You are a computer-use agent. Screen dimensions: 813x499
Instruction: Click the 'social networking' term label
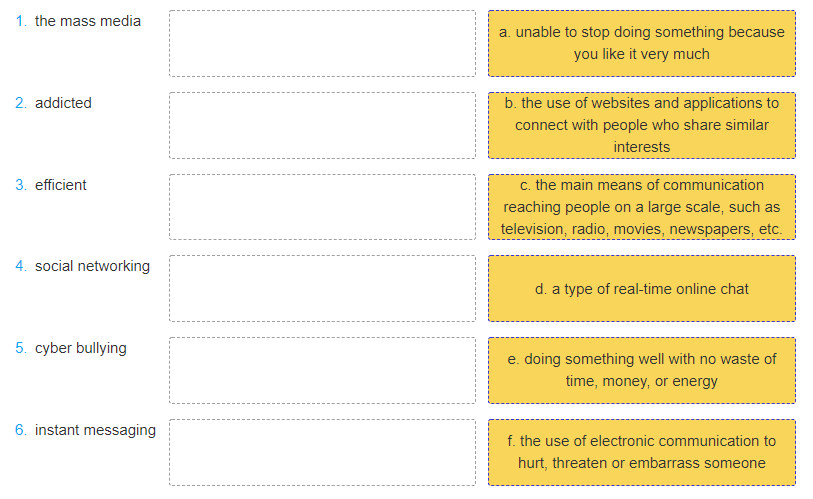click(92, 266)
